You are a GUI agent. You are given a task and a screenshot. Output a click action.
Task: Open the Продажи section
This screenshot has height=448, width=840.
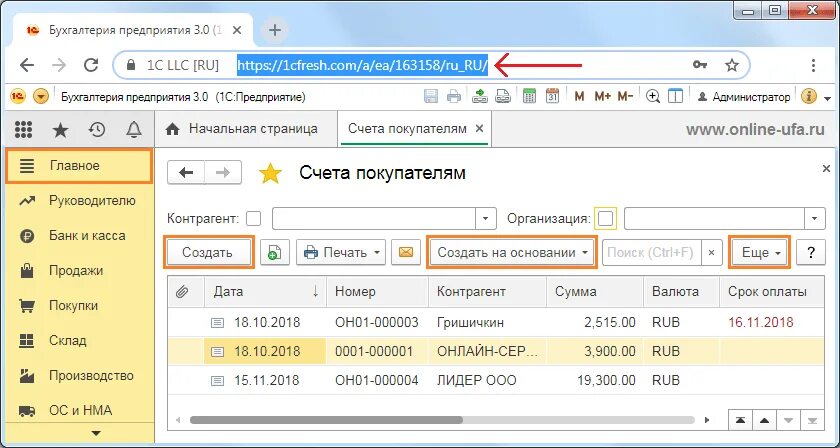pyautogui.click(x=79, y=271)
